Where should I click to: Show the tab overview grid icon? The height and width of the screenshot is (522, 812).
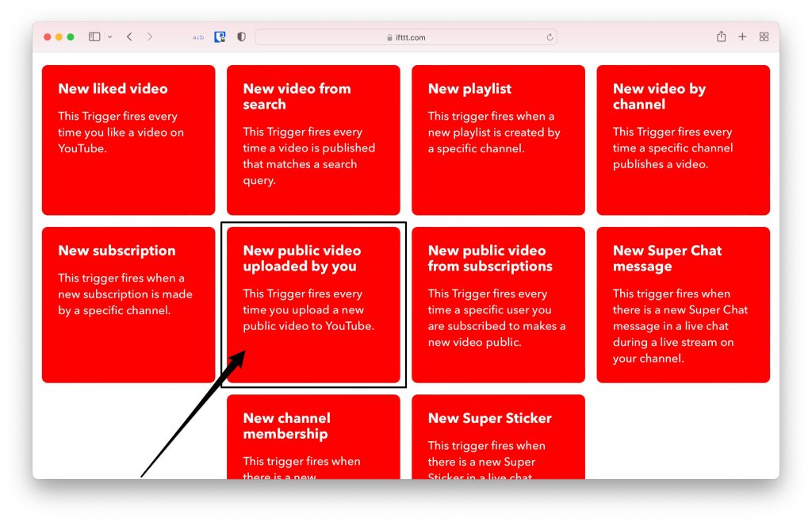coord(764,36)
